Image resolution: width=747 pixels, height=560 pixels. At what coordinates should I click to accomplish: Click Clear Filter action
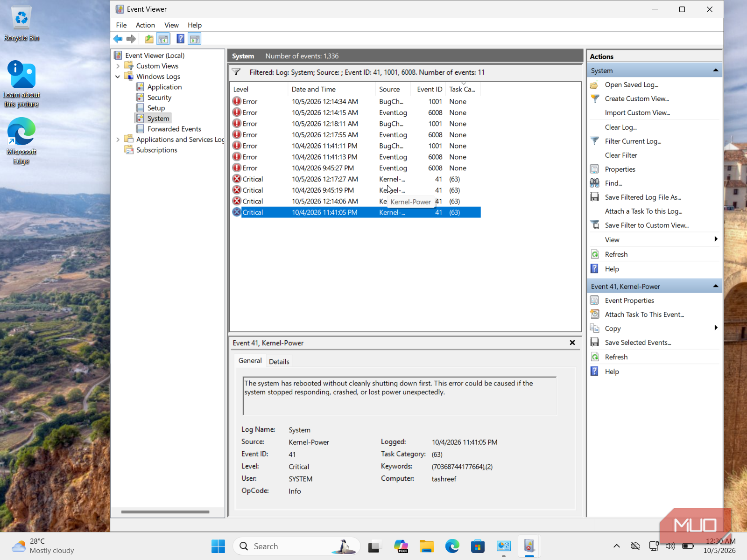click(x=621, y=155)
